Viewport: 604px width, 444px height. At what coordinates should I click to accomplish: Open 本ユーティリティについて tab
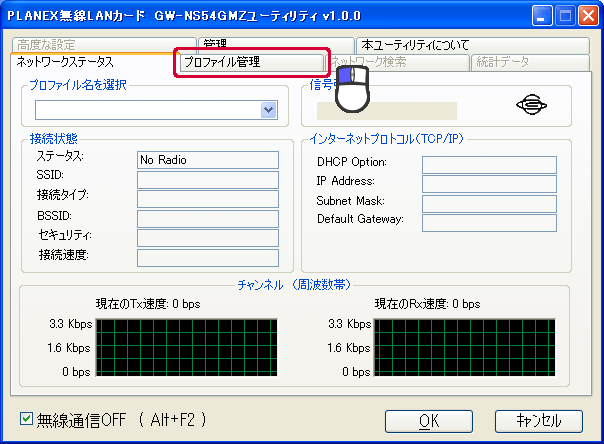(473, 45)
